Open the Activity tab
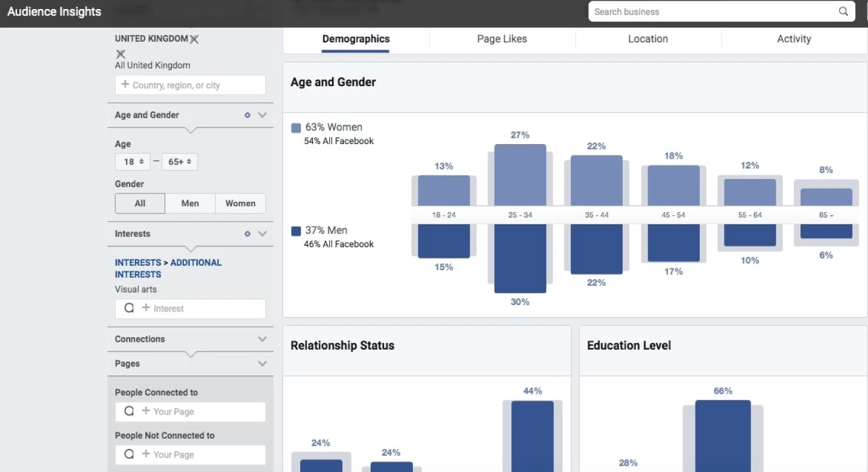This screenshot has width=868, height=472. pos(793,39)
